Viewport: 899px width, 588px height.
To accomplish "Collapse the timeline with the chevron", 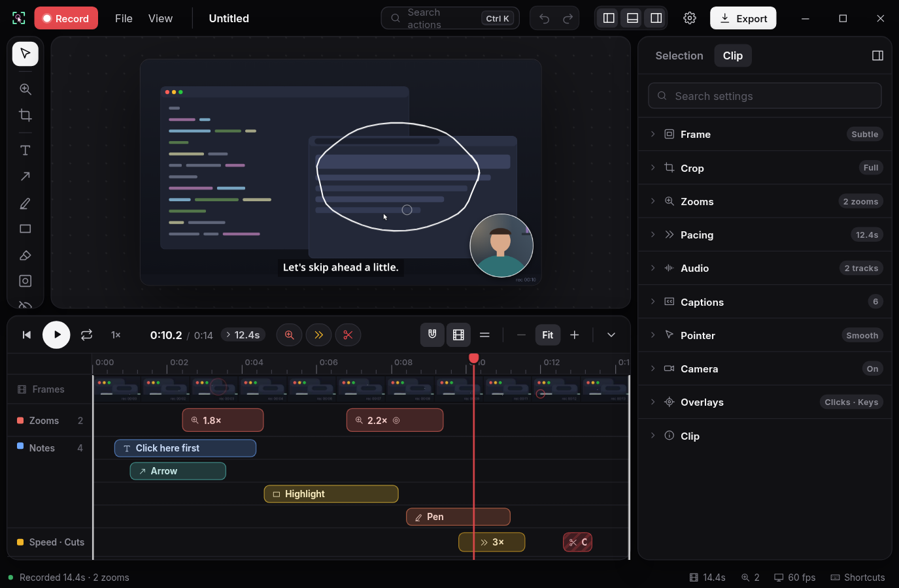I will (x=611, y=335).
